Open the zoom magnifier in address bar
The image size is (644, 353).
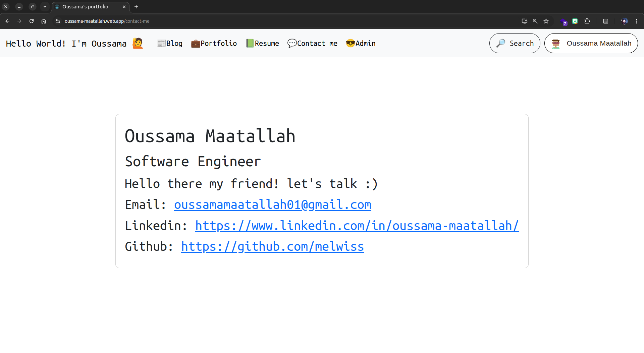click(x=535, y=21)
